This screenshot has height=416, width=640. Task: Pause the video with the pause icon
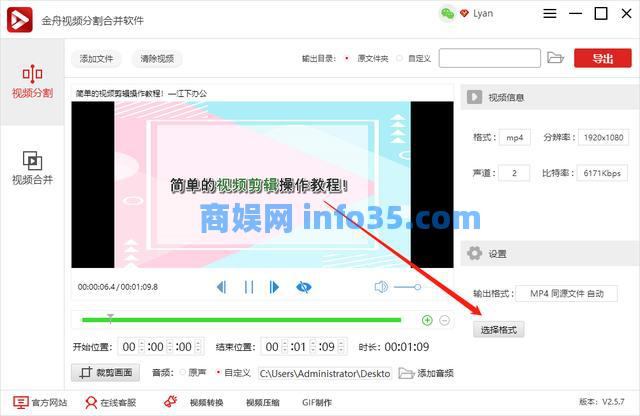click(248, 287)
